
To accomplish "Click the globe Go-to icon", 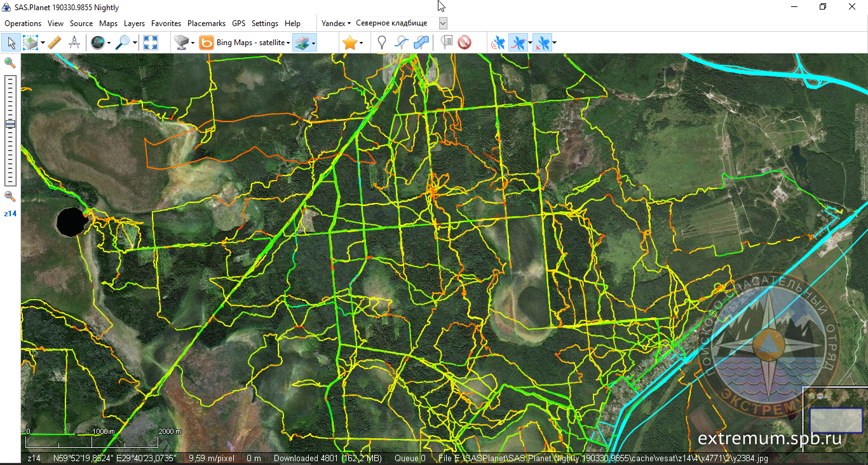I will (97, 43).
